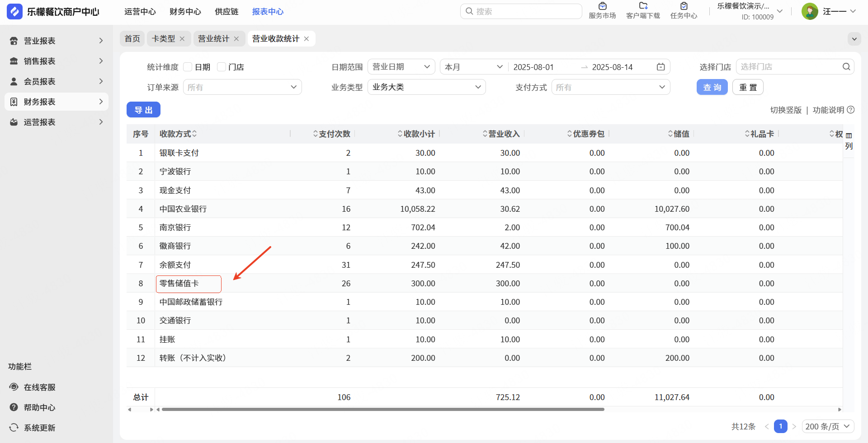The width and height of the screenshot is (868, 443).
Task: Click the horizontal table scrollbar
Action: click(383, 410)
